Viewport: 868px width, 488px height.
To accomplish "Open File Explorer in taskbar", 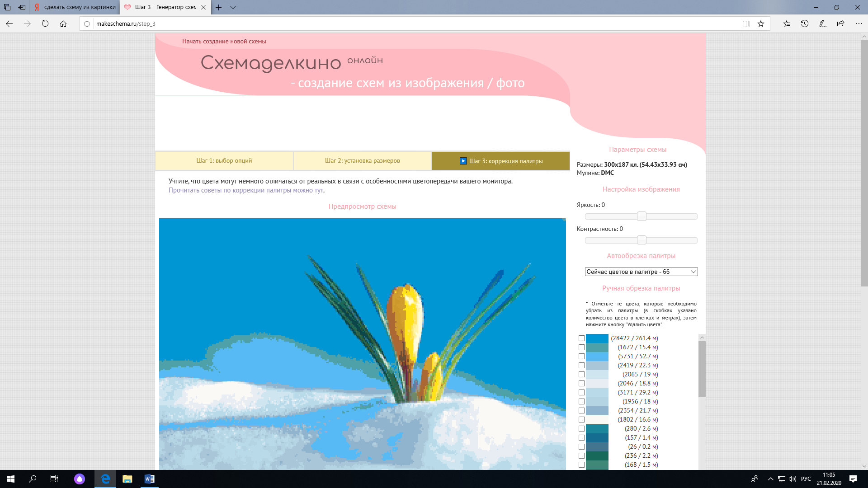I will 127,479.
